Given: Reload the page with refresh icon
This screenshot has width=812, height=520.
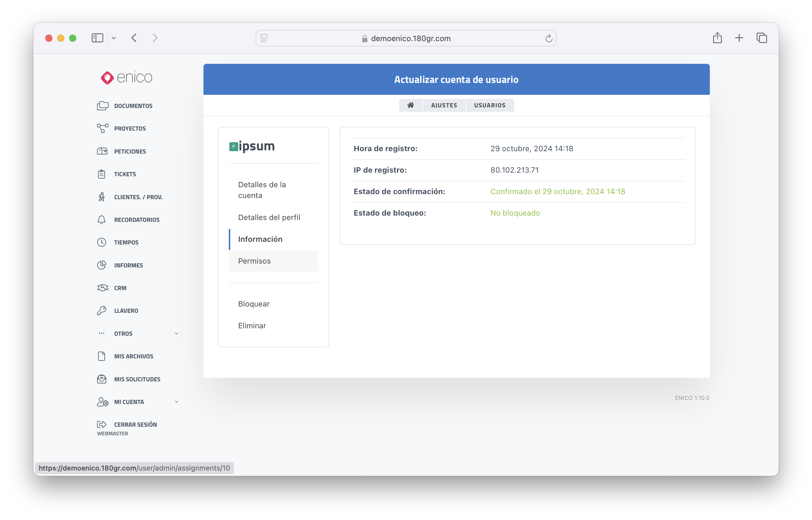Looking at the screenshot, I should tap(548, 38).
